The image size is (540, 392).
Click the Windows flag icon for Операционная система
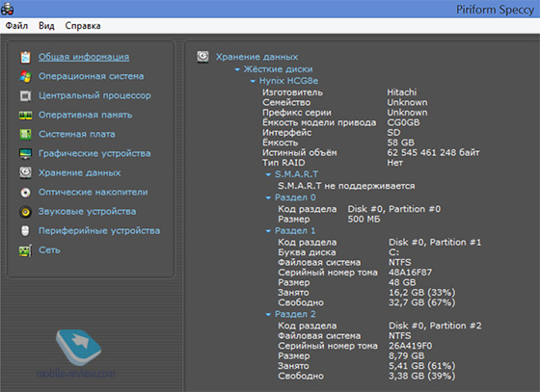coord(25,76)
